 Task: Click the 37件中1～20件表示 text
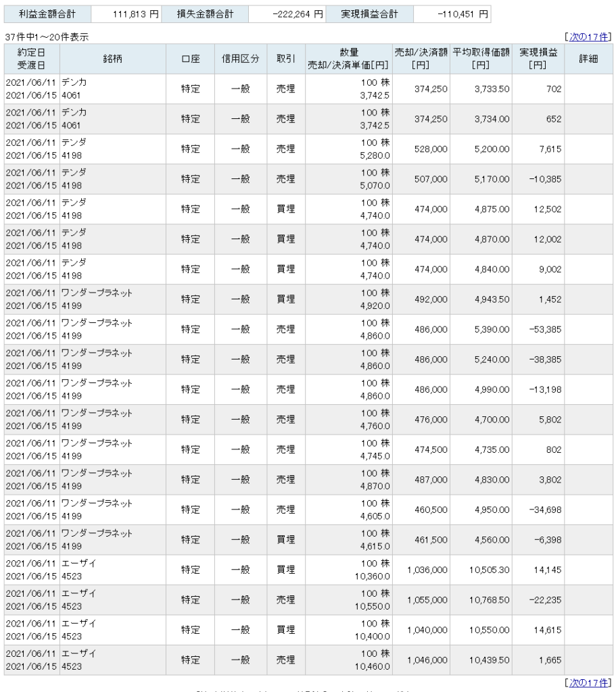pos(47,37)
